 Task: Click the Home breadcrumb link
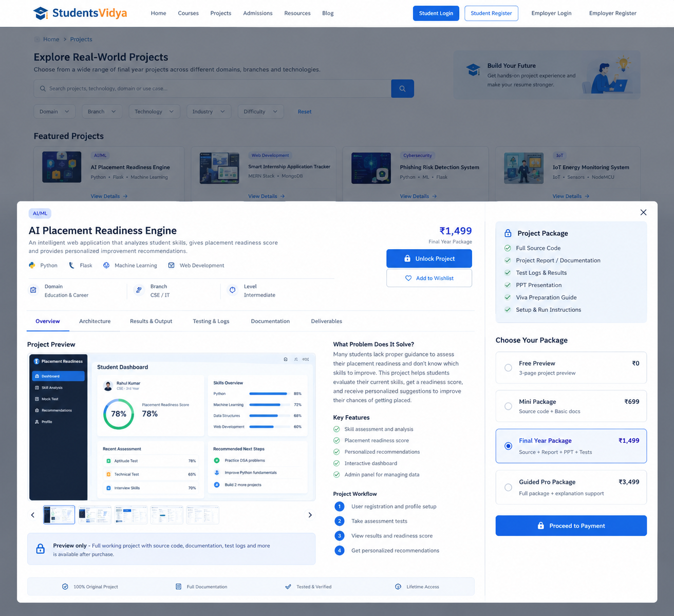pos(51,39)
